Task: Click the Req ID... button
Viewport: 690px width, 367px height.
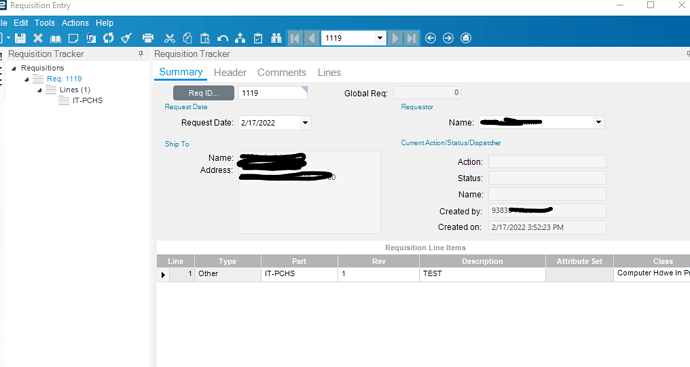Action: [x=203, y=93]
